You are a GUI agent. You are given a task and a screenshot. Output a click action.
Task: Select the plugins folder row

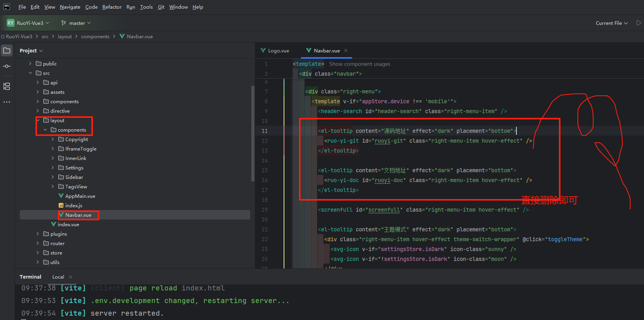tap(135, 234)
